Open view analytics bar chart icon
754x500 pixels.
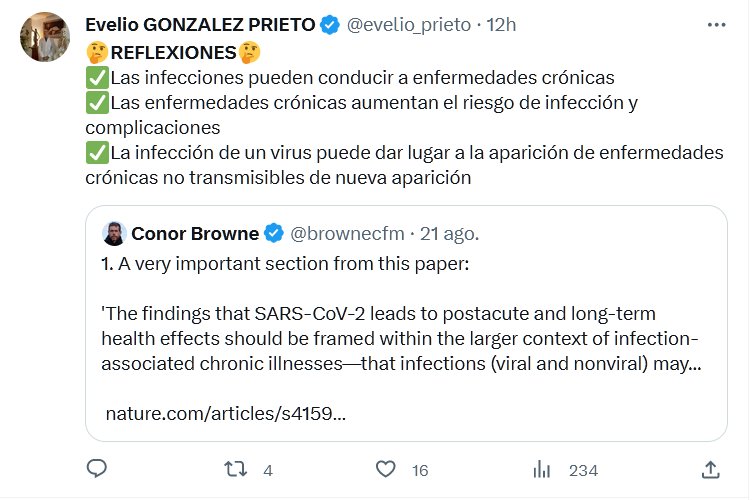coord(543,469)
